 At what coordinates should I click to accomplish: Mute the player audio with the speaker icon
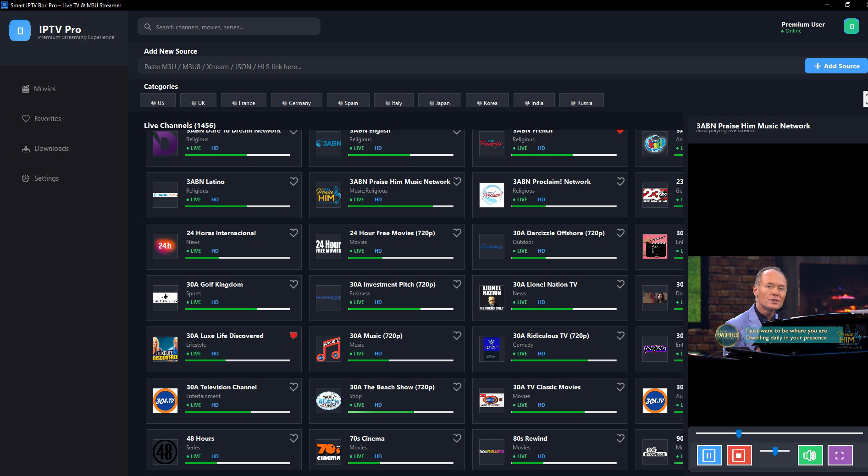(x=810, y=455)
